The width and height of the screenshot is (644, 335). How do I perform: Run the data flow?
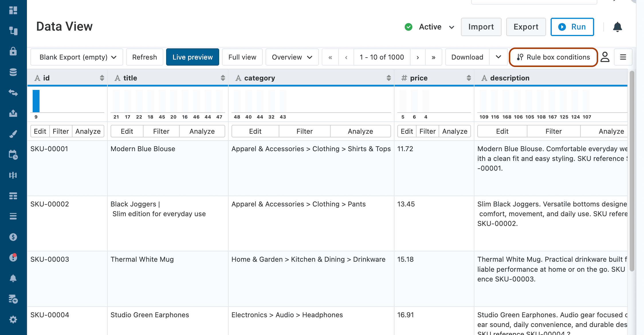click(x=572, y=27)
